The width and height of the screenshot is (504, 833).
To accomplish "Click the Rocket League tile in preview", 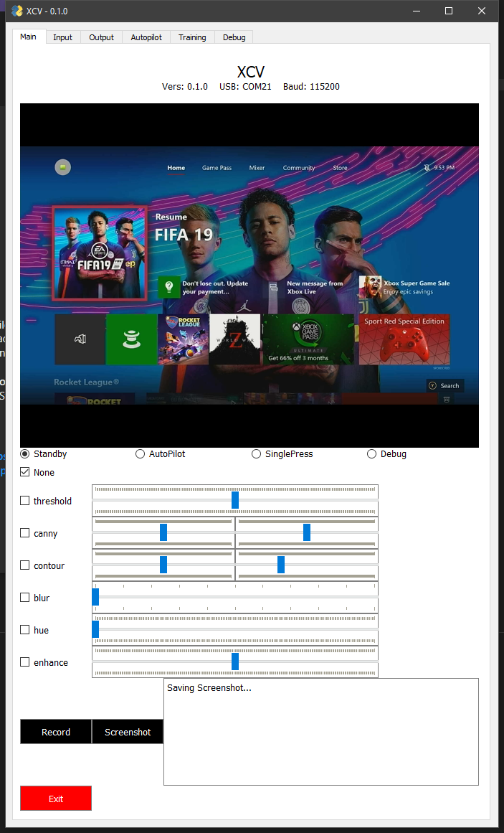I will click(x=184, y=339).
